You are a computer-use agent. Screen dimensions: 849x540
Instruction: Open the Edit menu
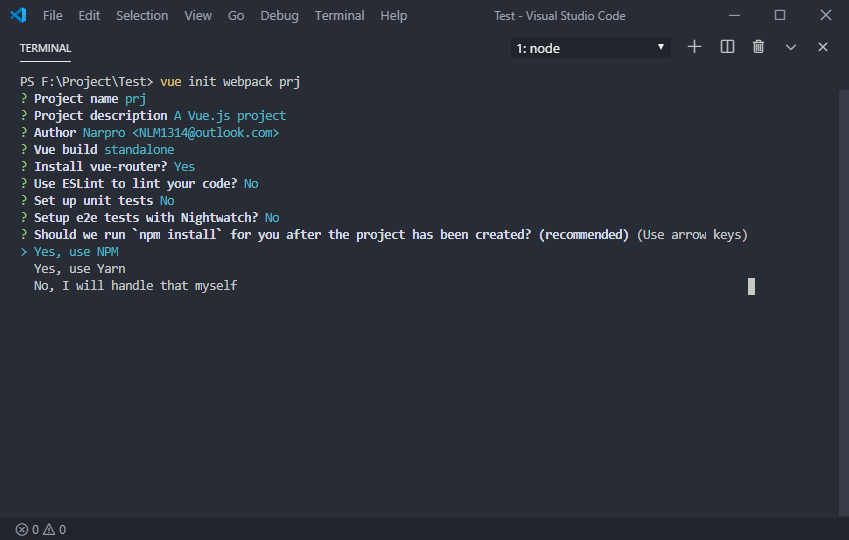point(89,16)
